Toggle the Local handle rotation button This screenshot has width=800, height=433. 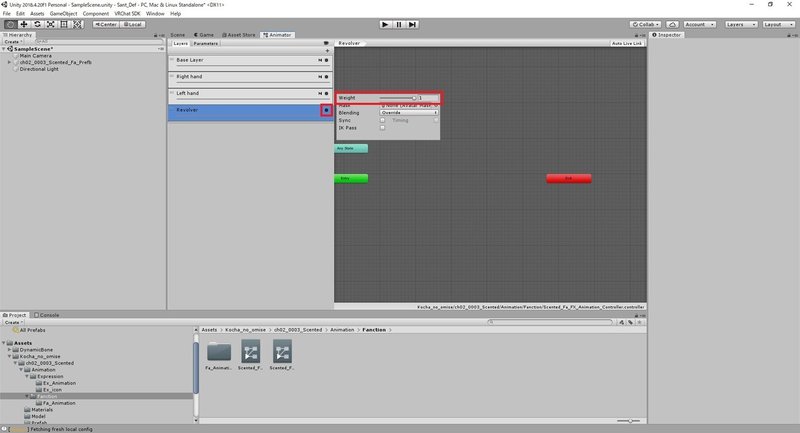tap(133, 24)
